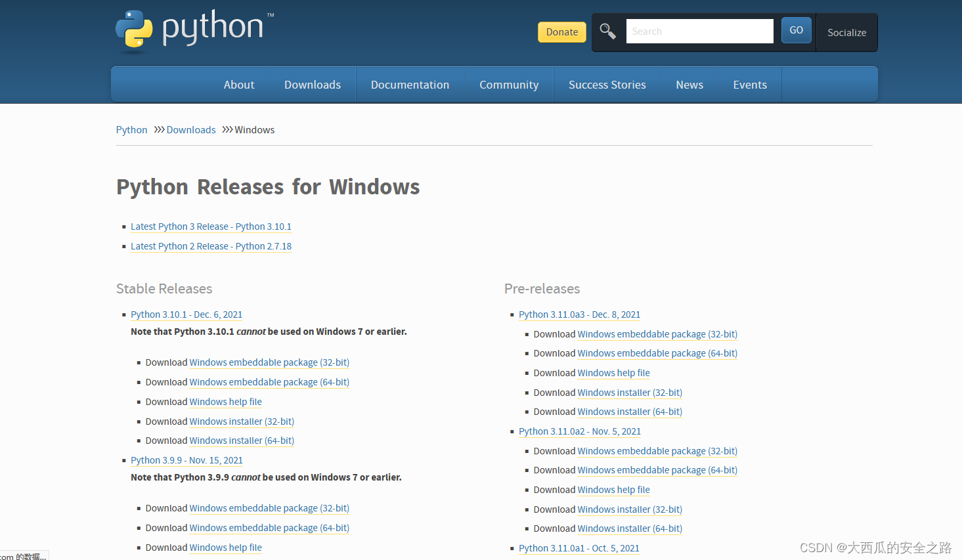The height and width of the screenshot is (560, 962).
Task: Open Python 3.10.1 release page
Action: 186,314
